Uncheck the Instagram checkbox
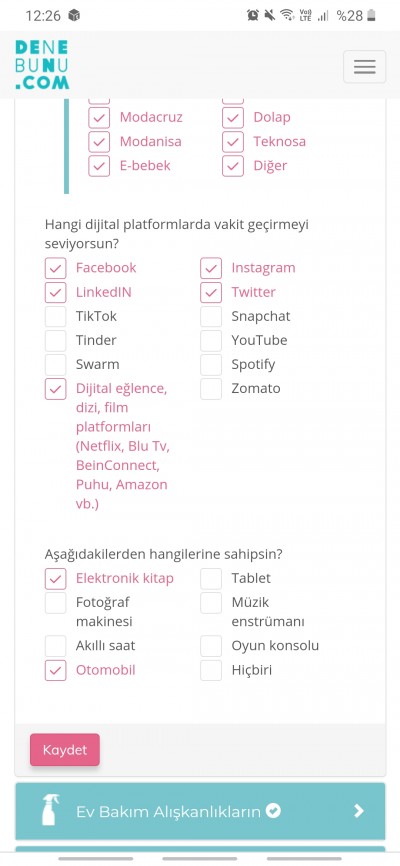Viewport: 400px width, 866px height. pyautogui.click(x=211, y=268)
